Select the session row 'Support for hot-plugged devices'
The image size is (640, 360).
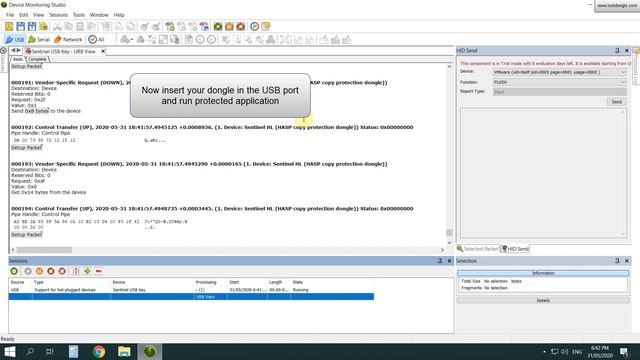point(191,290)
